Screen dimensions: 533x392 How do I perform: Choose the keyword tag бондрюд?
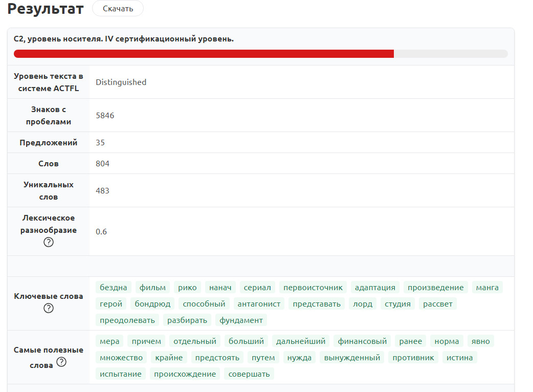(152, 304)
